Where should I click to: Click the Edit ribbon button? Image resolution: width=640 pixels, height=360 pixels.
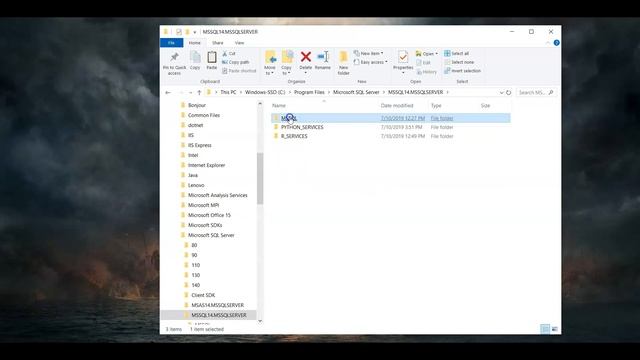(x=424, y=62)
